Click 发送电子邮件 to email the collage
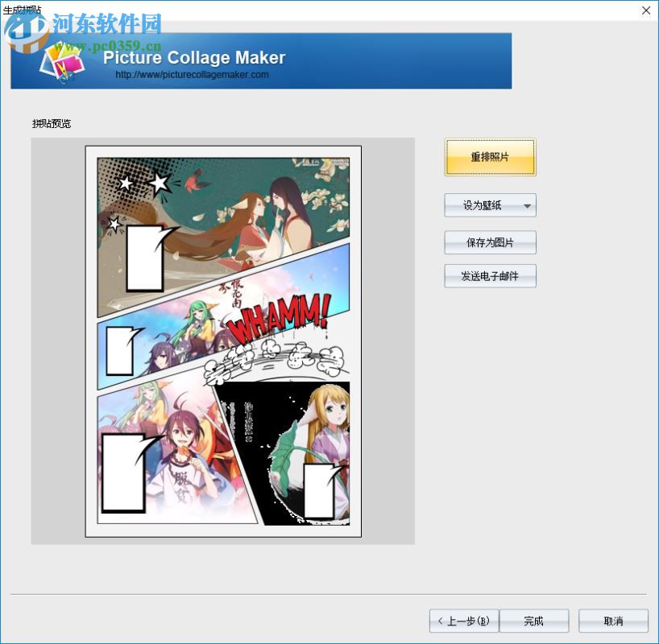The height and width of the screenshot is (644, 659). click(x=490, y=275)
